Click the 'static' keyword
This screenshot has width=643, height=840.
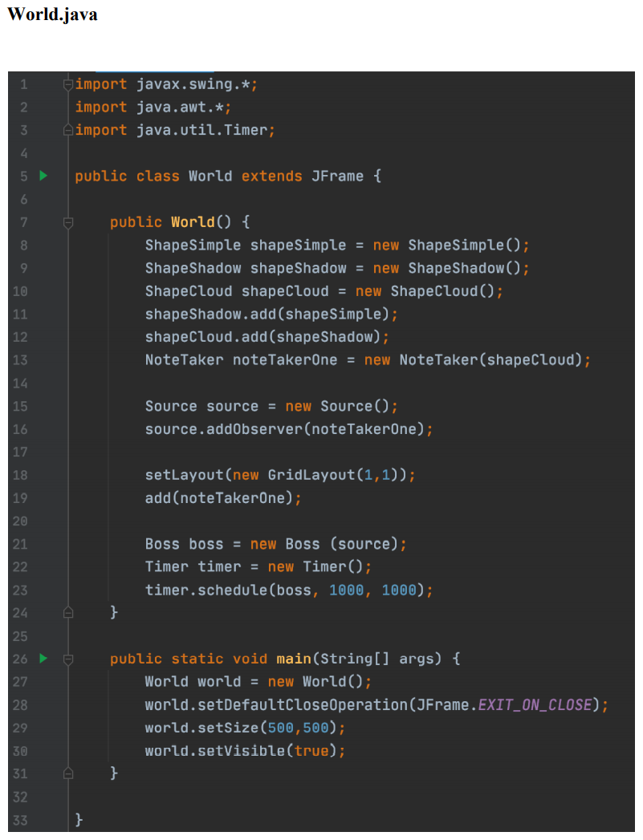(197, 659)
